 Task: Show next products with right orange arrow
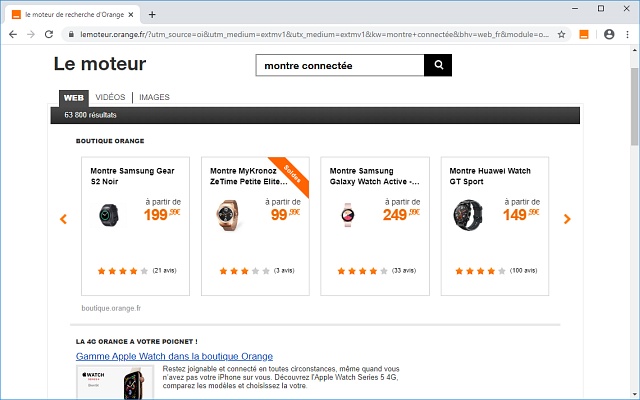coord(567,219)
